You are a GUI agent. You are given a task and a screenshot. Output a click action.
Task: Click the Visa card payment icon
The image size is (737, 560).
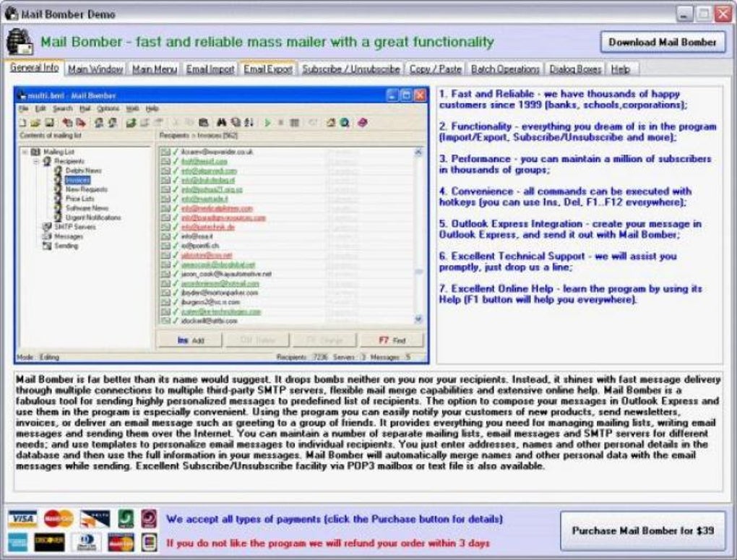click(22, 519)
